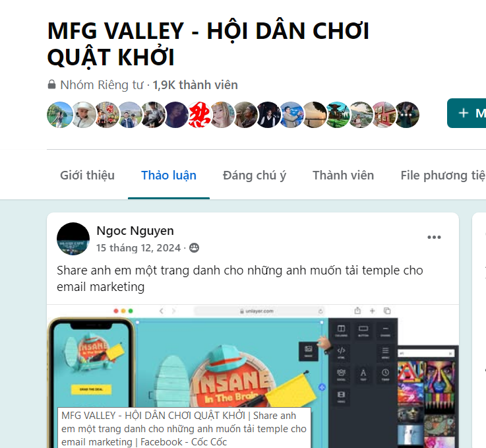Open the 1,9K thành viên members link
This screenshot has height=448, width=486.
pos(195,85)
